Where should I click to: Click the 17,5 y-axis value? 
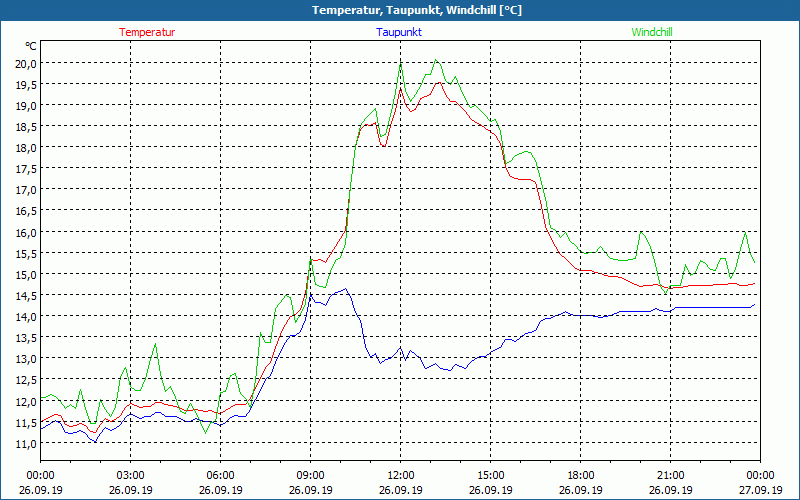click(x=25, y=169)
